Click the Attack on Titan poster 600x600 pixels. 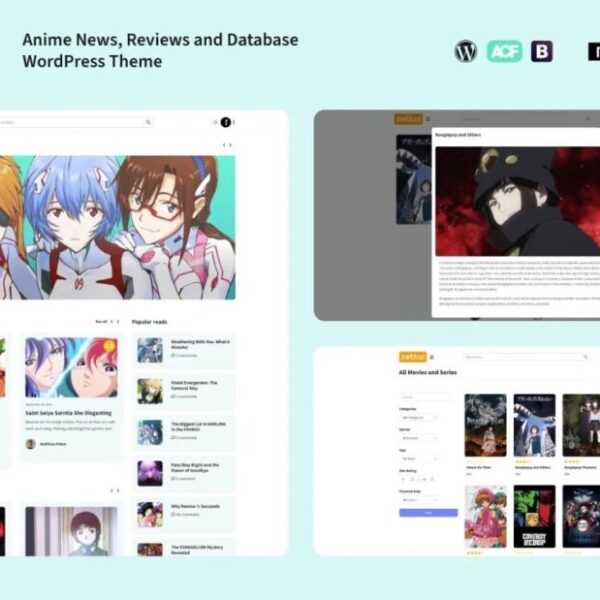486,425
